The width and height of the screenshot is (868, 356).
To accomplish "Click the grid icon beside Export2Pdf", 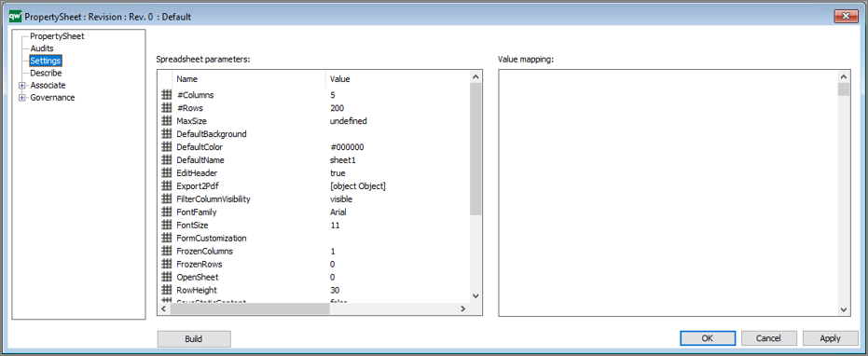I will 166,186.
